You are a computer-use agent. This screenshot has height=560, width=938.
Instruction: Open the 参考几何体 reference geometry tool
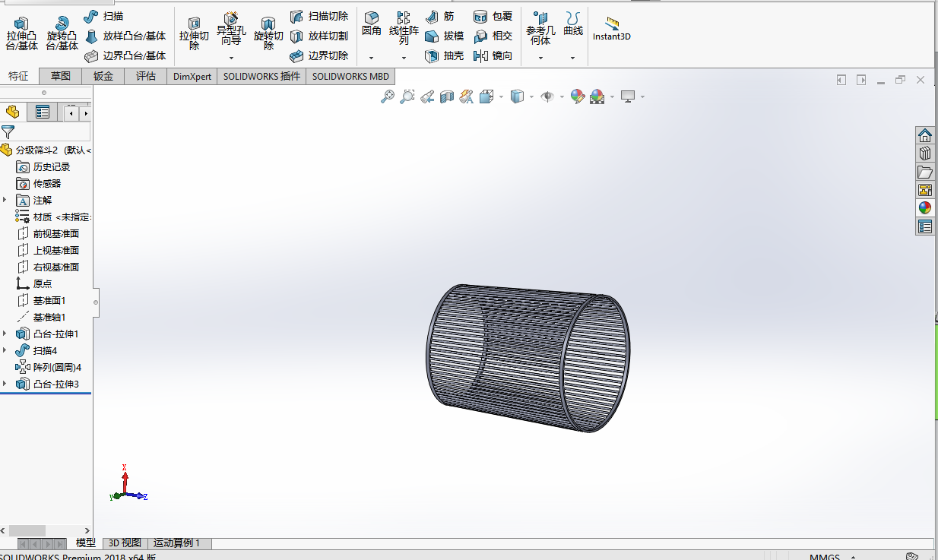[540, 29]
